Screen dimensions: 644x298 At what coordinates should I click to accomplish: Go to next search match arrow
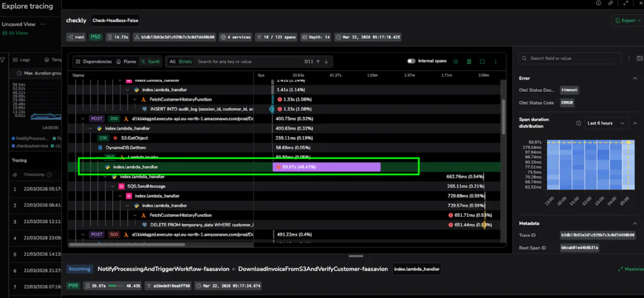click(326, 62)
